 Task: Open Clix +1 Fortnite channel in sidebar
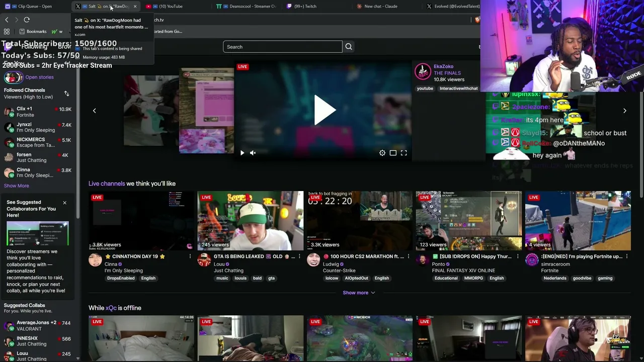tap(38, 112)
